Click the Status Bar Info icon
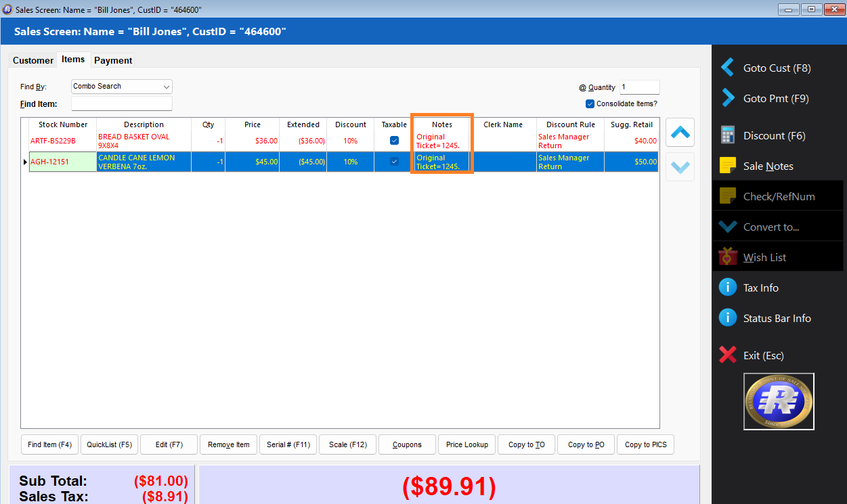This screenshot has width=847, height=504. tap(728, 318)
